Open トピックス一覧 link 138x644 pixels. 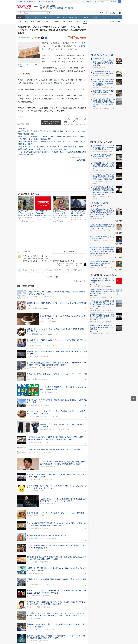pos(115,21)
